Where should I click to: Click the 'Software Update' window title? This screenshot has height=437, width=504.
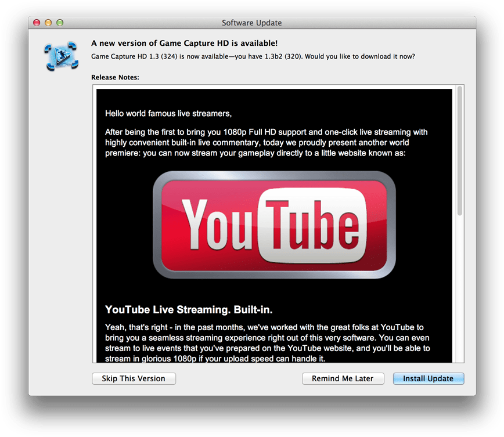click(x=251, y=23)
